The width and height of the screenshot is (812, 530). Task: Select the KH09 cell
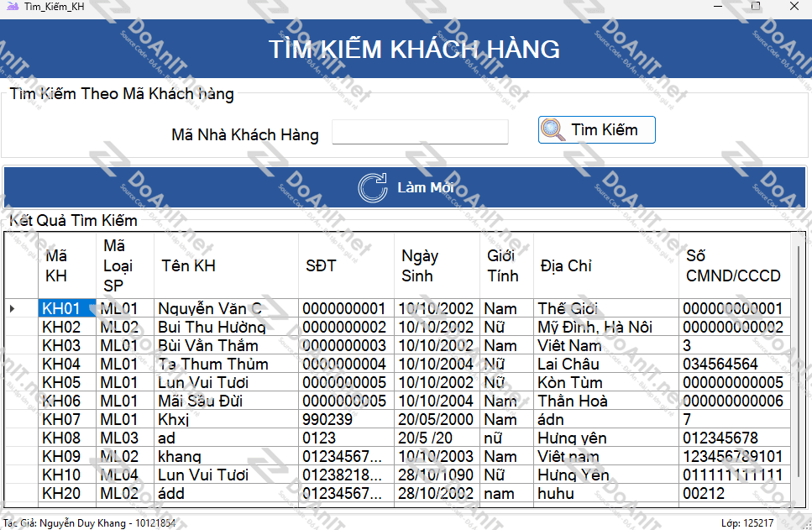67,456
